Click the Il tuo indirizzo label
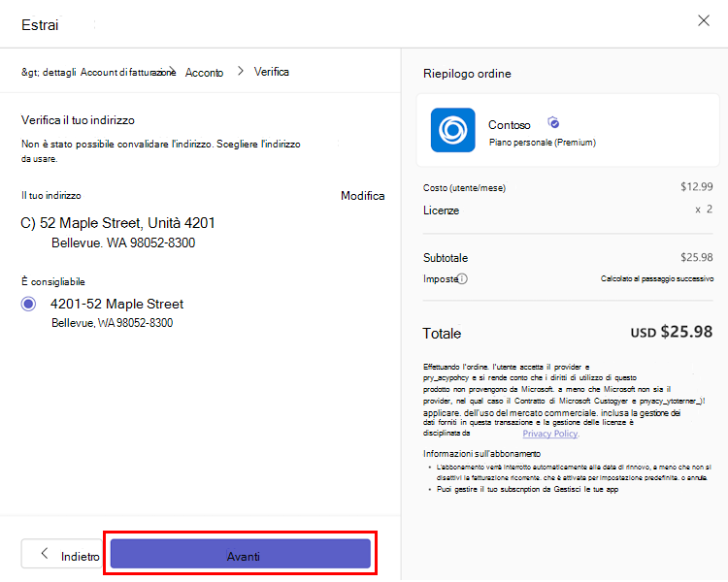 (51, 195)
